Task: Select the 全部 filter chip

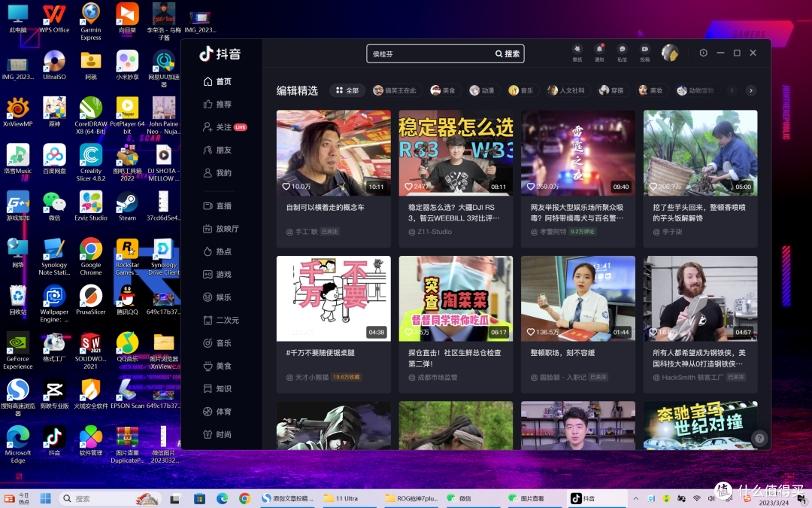Action: pos(347,90)
